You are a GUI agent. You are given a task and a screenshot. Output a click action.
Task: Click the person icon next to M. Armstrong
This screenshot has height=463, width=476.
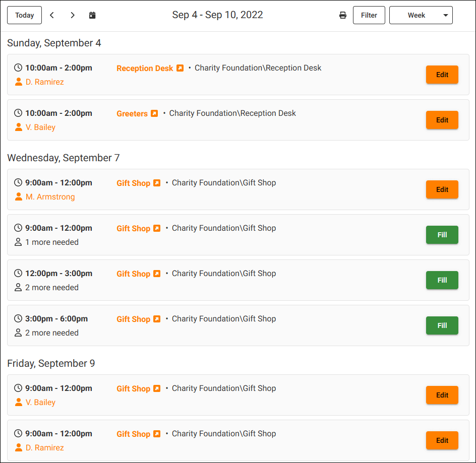18,197
